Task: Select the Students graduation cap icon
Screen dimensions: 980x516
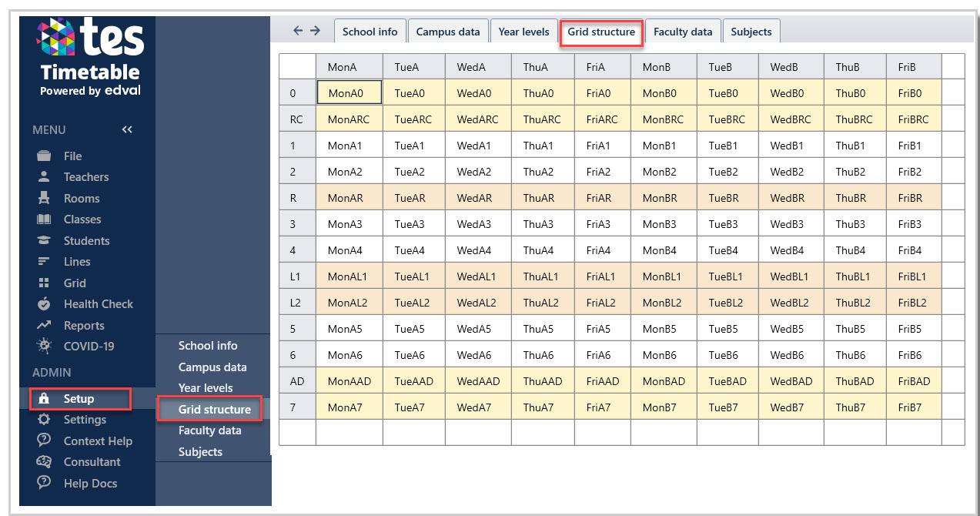Action: pyautogui.click(x=44, y=240)
